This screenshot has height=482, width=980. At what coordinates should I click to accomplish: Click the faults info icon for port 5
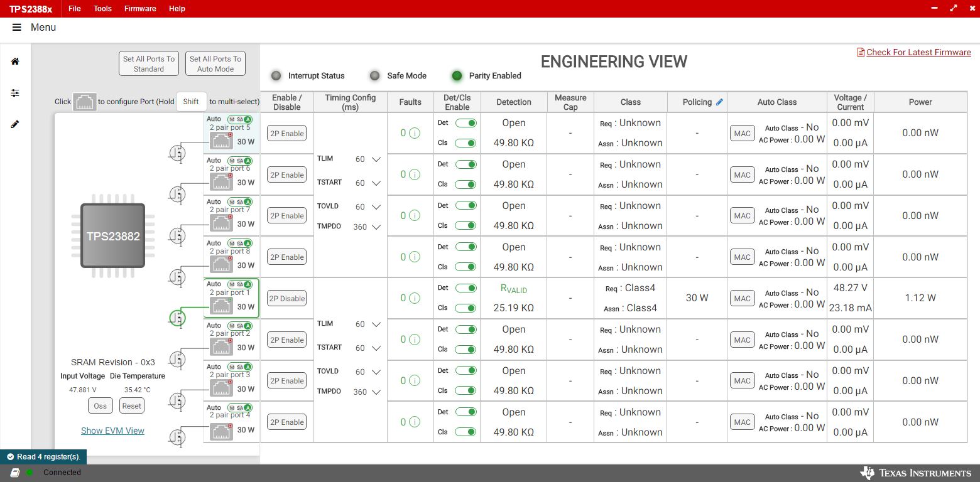(415, 133)
